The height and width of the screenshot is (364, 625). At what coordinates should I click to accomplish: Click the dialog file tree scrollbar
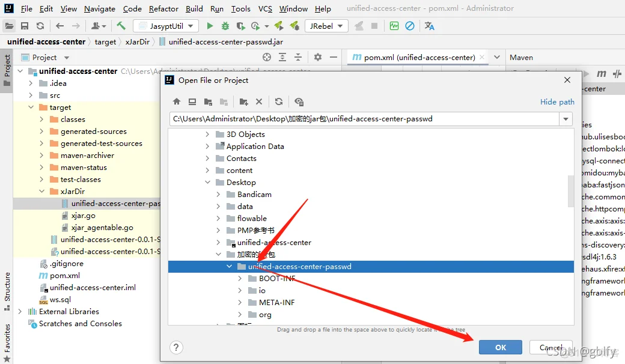point(571,191)
